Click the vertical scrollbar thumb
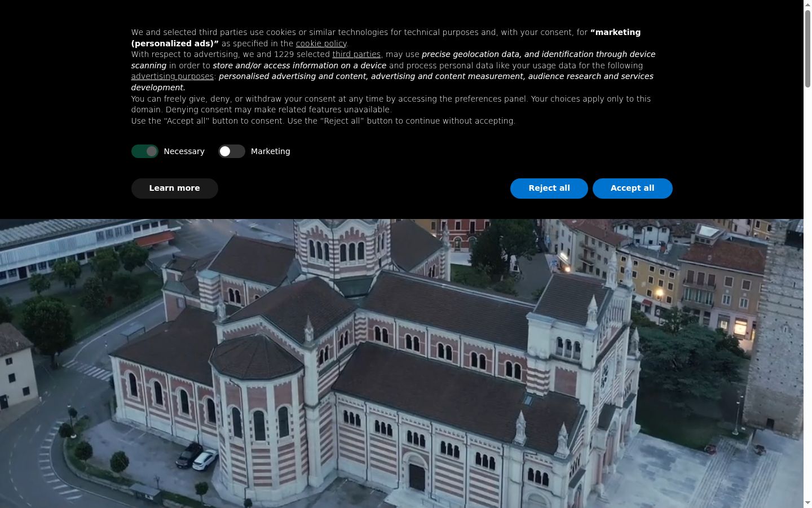Viewport: 812px width, 508px height. click(807, 49)
